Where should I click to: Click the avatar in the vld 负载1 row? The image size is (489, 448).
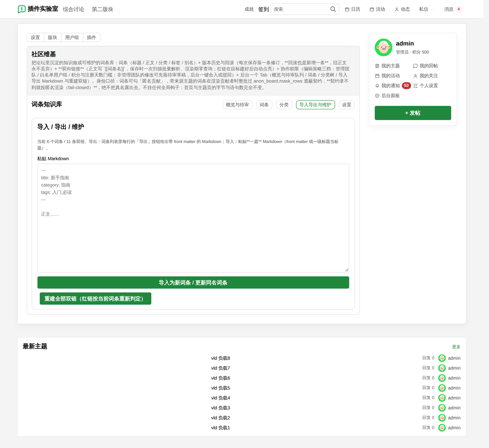[x=442, y=428]
